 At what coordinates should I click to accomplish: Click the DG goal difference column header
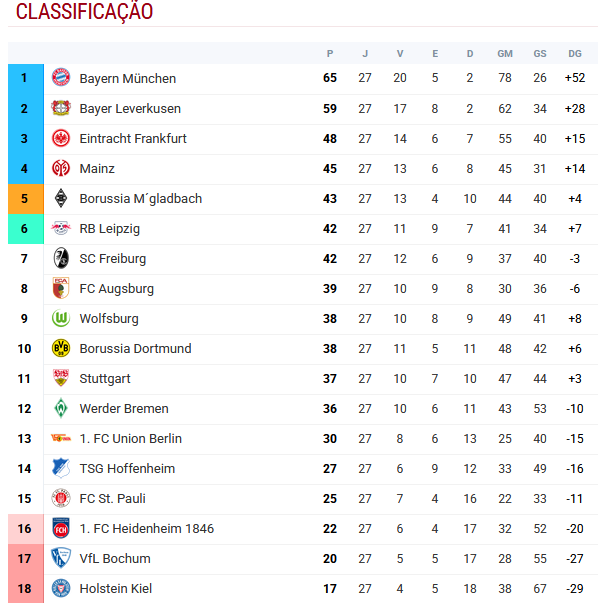click(x=575, y=53)
